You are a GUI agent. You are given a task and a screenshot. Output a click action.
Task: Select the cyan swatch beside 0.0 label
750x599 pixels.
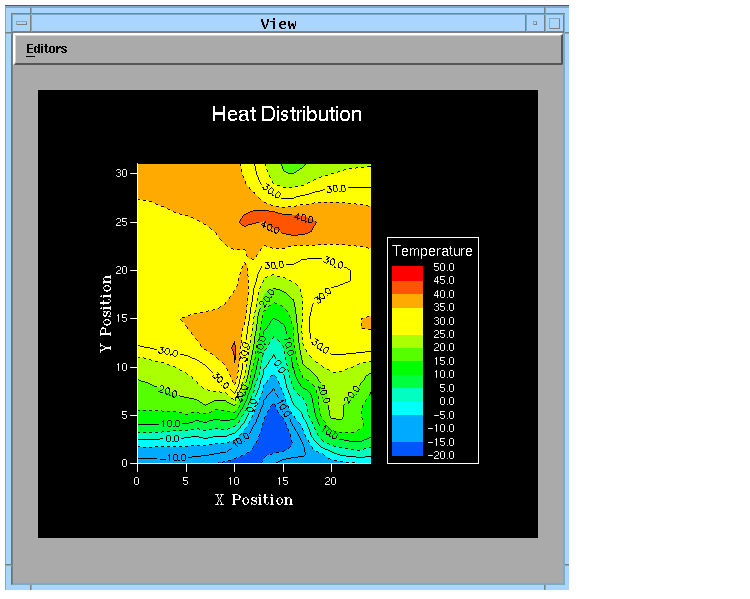tap(407, 407)
